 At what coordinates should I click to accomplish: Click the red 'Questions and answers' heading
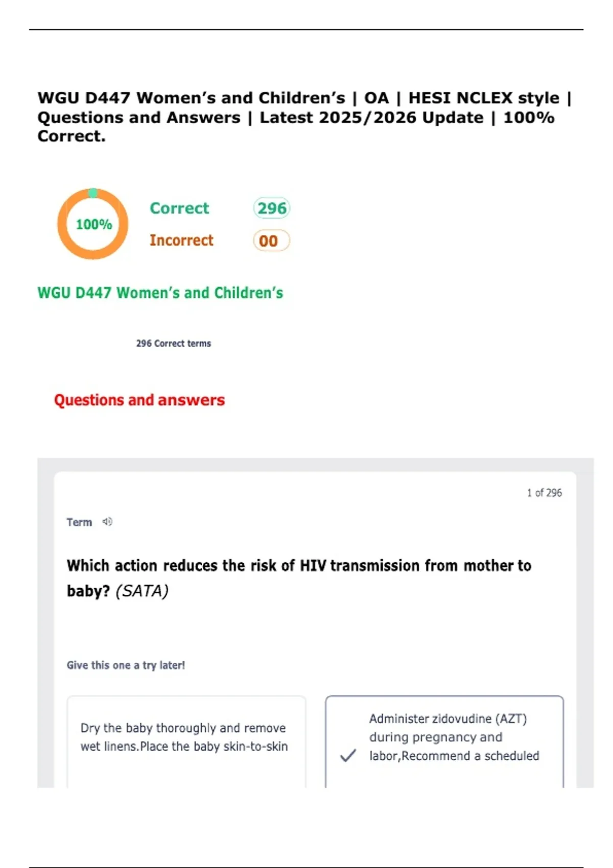point(139,400)
